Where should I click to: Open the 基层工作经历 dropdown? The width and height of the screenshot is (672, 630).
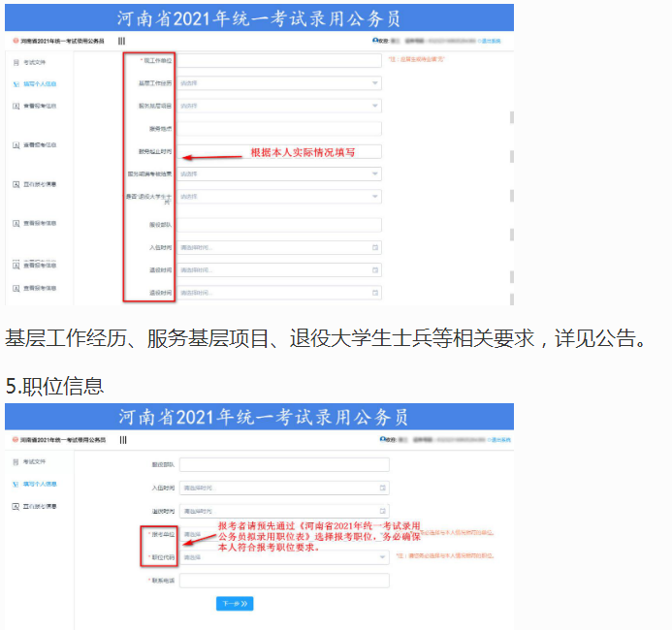(x=279, y=83)
